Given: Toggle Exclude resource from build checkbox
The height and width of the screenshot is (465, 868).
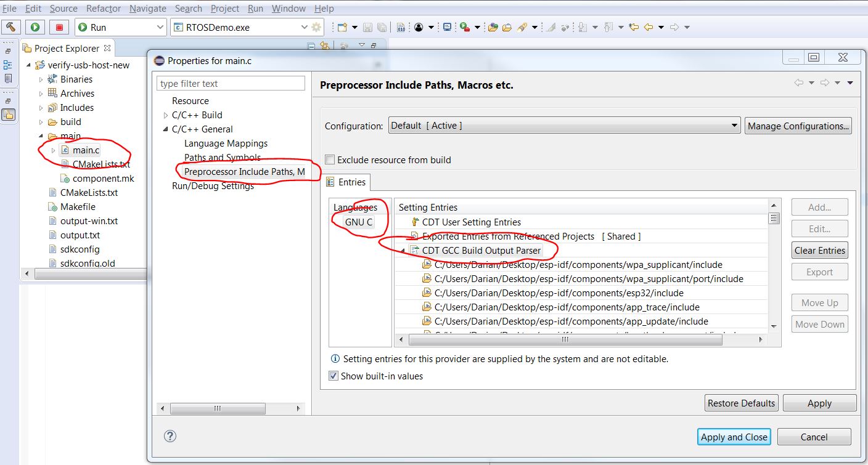Looking at the screenshot, I should (x=330, y=160).
